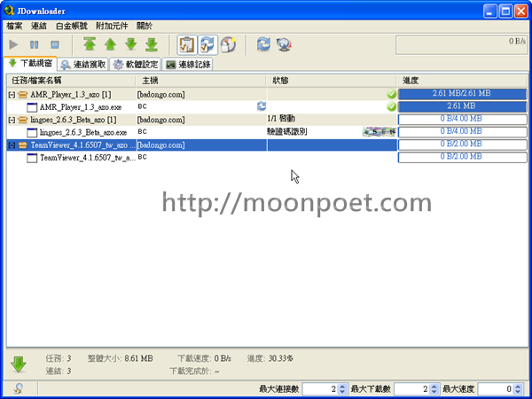Open the 連結 menu

click(x=39, y=26)
